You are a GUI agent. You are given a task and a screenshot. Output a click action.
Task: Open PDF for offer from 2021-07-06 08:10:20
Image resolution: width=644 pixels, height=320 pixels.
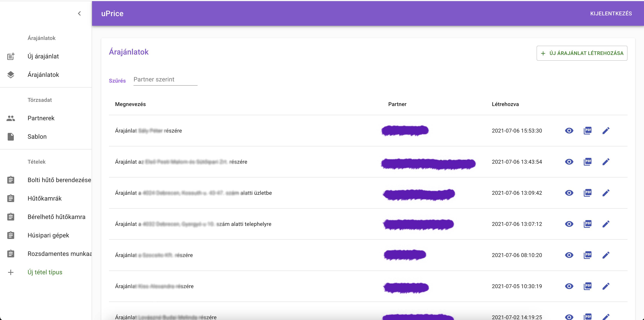[x=587, y=255]
